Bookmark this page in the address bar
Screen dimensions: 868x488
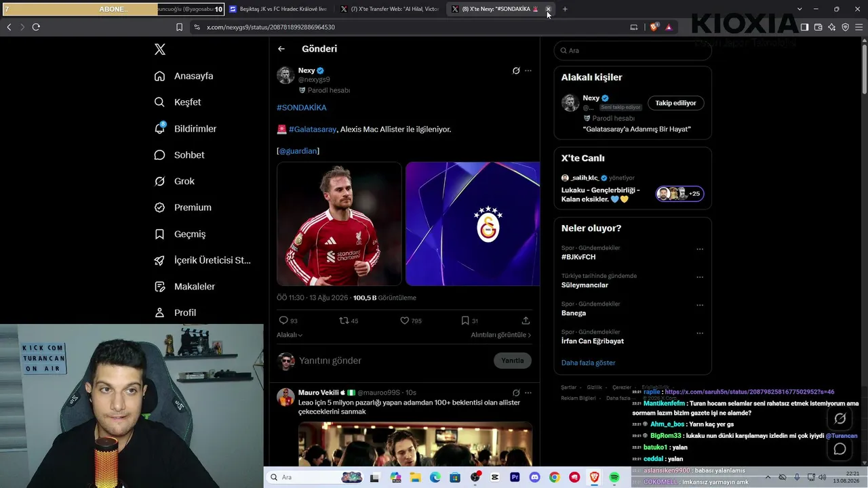179,27
